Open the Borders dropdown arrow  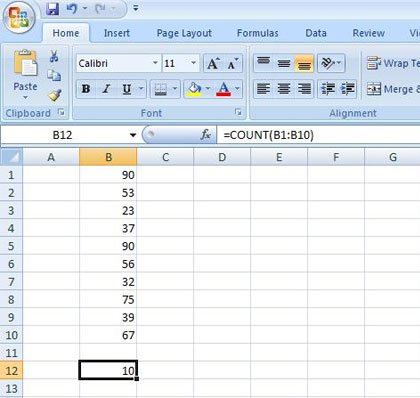point(175,89)
